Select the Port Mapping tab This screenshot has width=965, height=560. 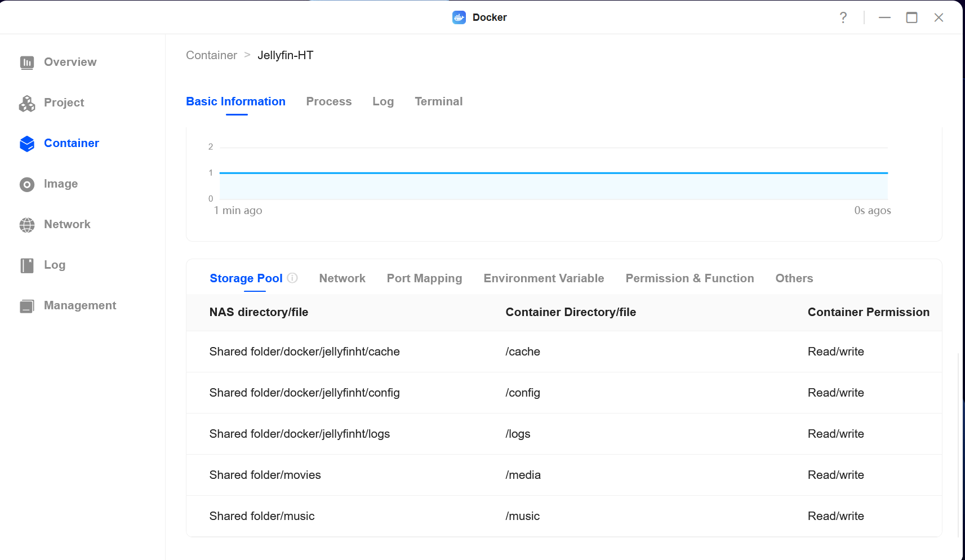424,278
